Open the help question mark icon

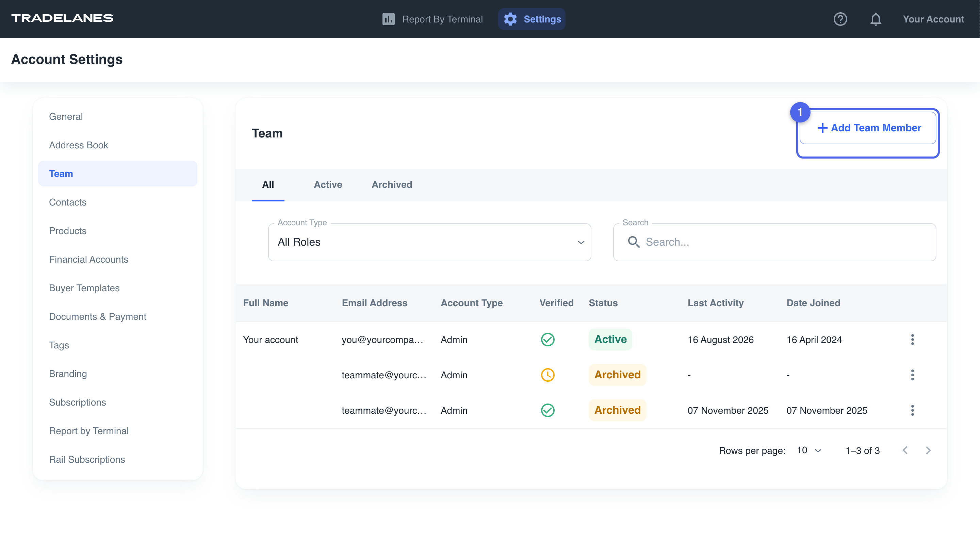840,19
